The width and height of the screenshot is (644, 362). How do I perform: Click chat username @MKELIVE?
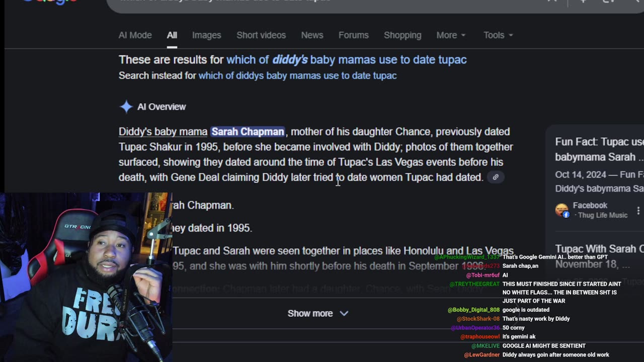click(486, 346)
